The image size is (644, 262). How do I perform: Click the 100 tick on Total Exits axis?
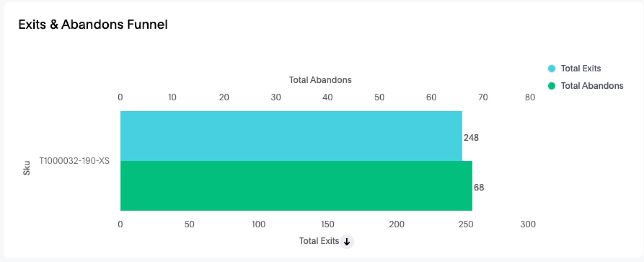(258, 225)
